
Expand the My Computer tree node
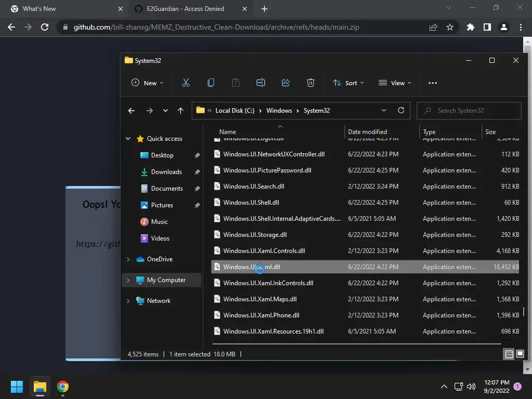(128, 280)
